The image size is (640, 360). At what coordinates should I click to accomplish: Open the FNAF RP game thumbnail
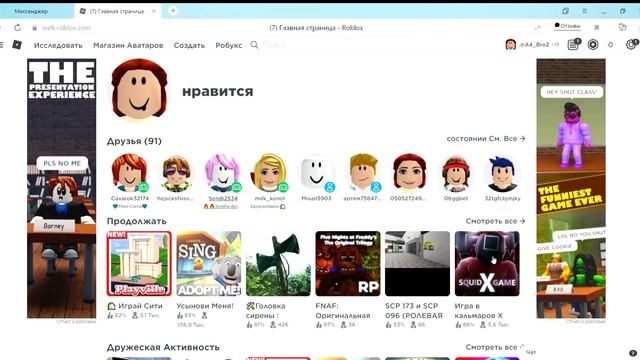click(348, 264)
